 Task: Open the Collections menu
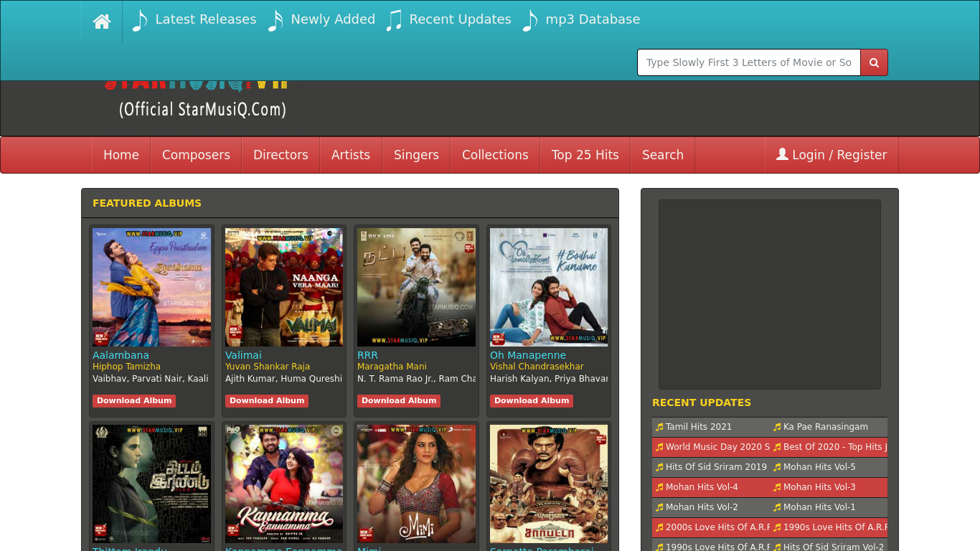(x=495, y=155)
